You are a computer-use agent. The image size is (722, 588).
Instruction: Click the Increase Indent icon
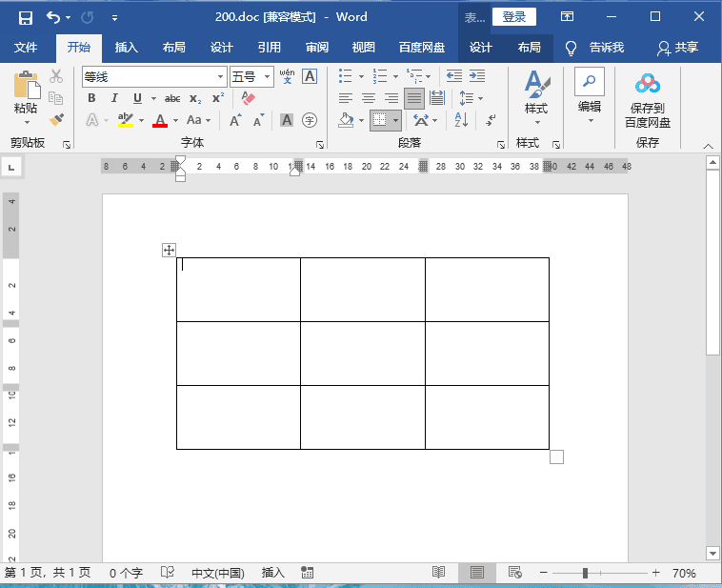476,76
